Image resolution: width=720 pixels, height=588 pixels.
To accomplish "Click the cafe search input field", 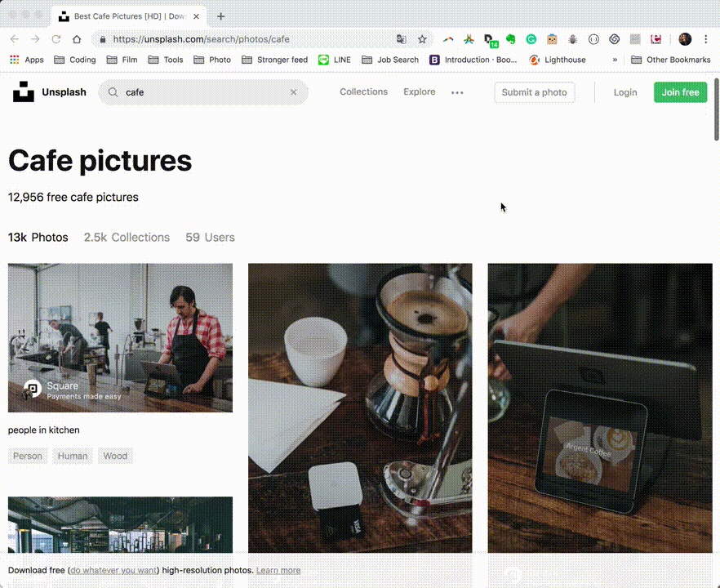I will point(203,92).
